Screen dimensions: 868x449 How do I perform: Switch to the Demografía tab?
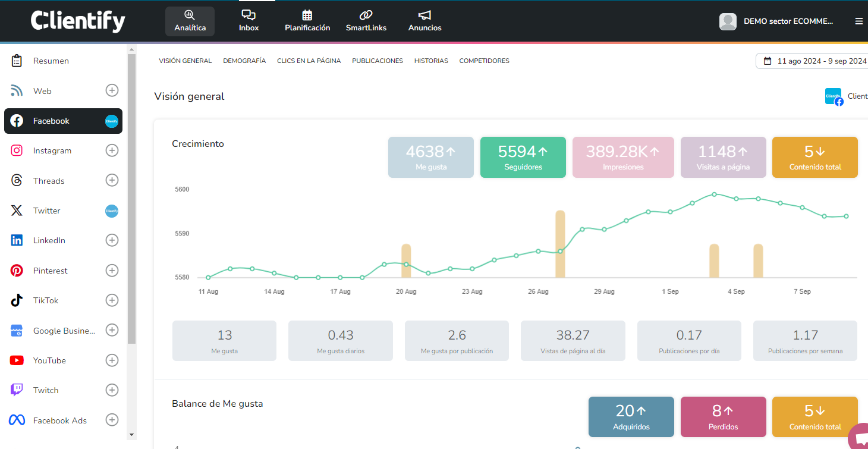(244, 61)
